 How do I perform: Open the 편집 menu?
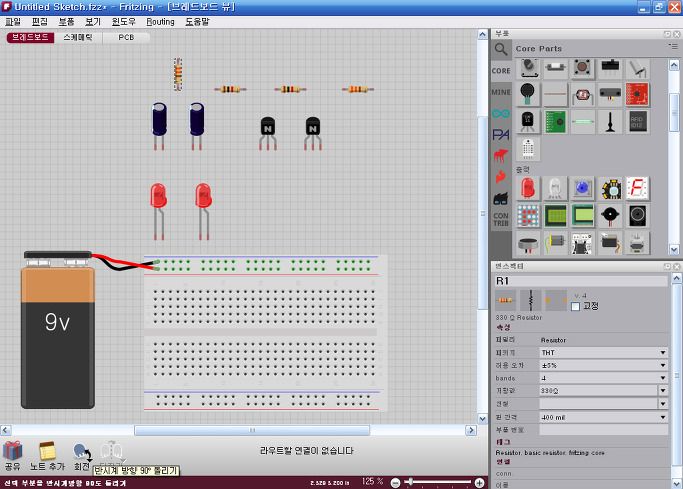(39, 21)
